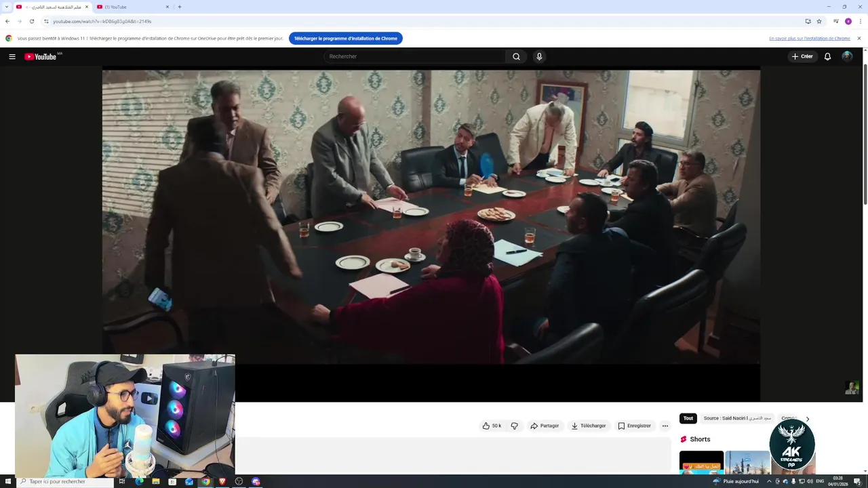Open En savoir plus sur l'installation link
Screen dimensions: 868x488
[809, 39]
